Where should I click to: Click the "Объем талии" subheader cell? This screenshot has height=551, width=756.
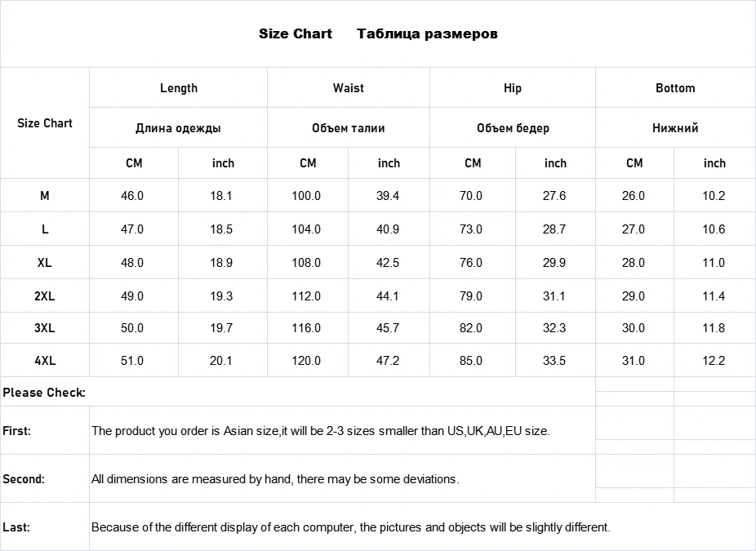pyautogui.click(x=348, y=128)
